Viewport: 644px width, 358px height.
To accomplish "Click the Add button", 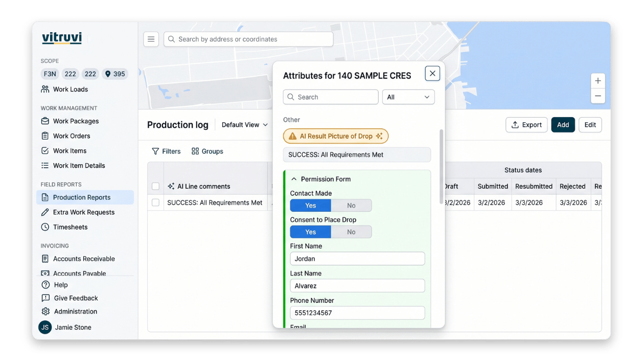I will click(563, 125).
